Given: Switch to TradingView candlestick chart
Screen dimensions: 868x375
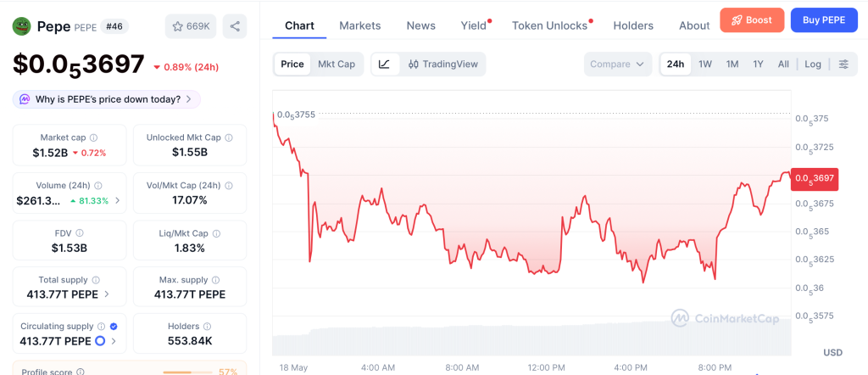Looking at the screenshot, I should 442,64.
